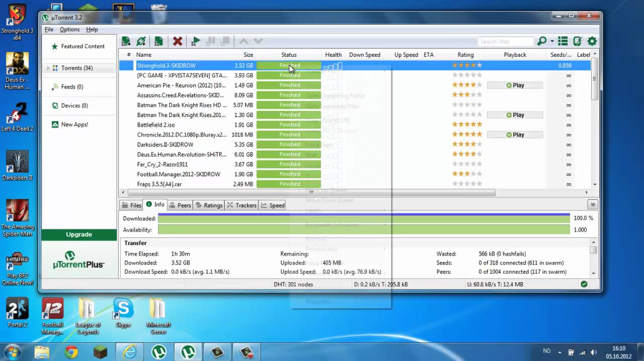Click Add Torrent from URL icon
The height and width of the screenshot is (361, 644).
click(x=141, y=41)
